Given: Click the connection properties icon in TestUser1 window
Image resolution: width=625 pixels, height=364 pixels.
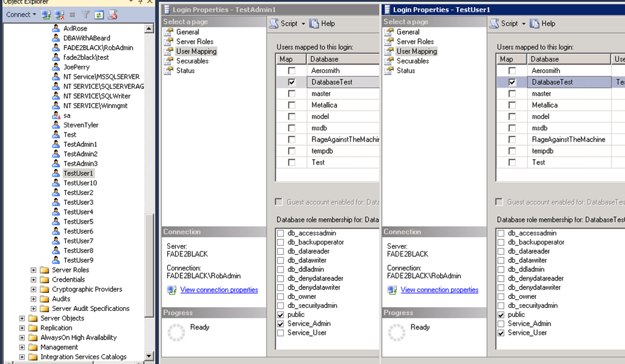Looking at the screenshot, I should click(392, 290).
